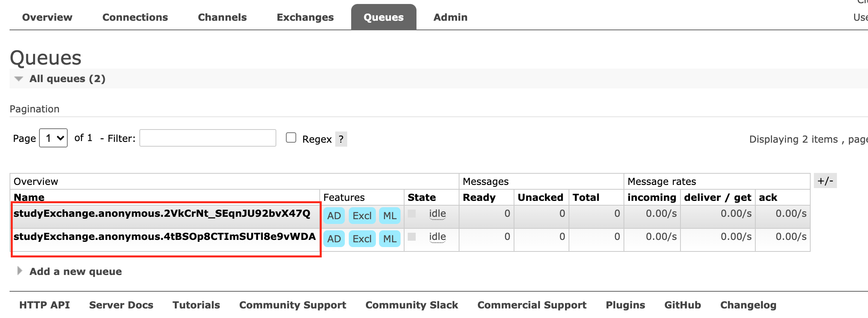Open queue studyExchange.anonymous.4tBSOp8CTImSUTl8e9vWDA
Screen dimensions: 868x318
click(164, 236)
